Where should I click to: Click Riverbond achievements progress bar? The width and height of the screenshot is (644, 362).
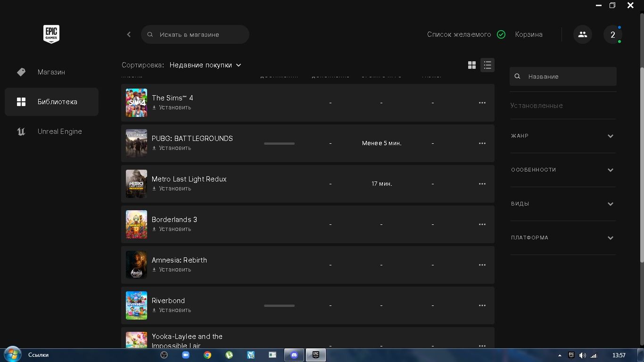click(x=279, y=305)
